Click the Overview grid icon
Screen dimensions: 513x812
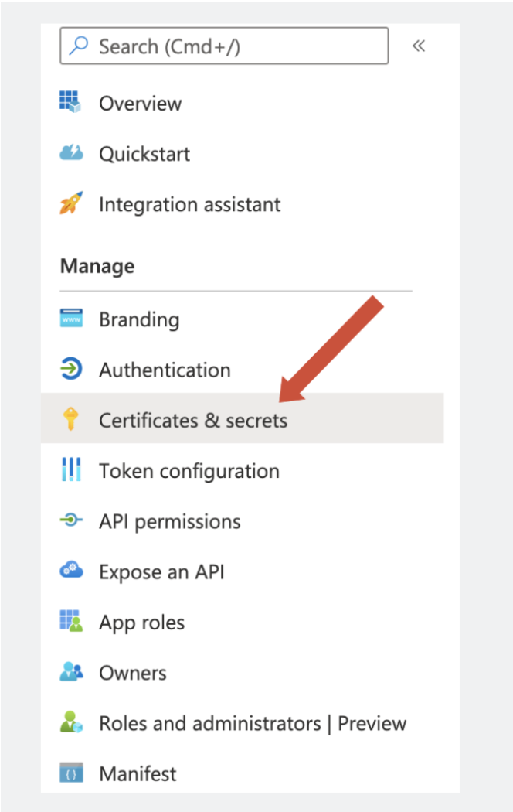click(70, 102)
